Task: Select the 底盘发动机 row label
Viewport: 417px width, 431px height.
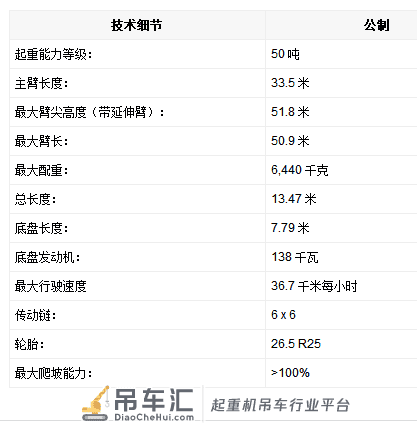Action: (47, 257)
